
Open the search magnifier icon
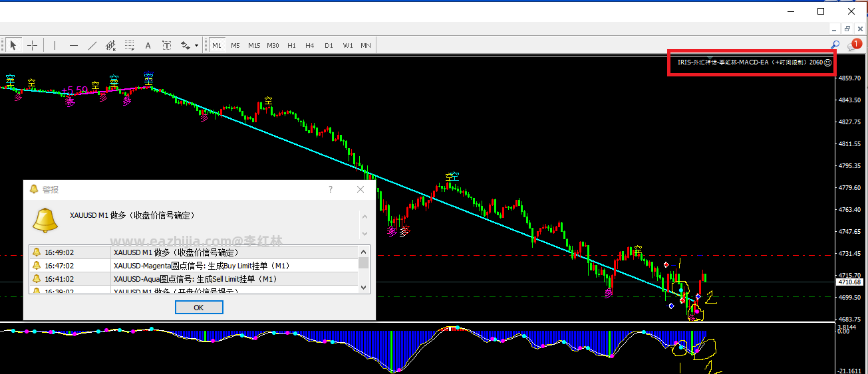click(x=835, y=45)
